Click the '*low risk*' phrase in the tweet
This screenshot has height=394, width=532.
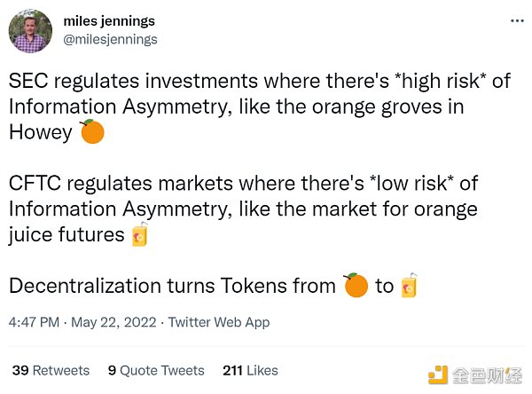tap(411, 184)
